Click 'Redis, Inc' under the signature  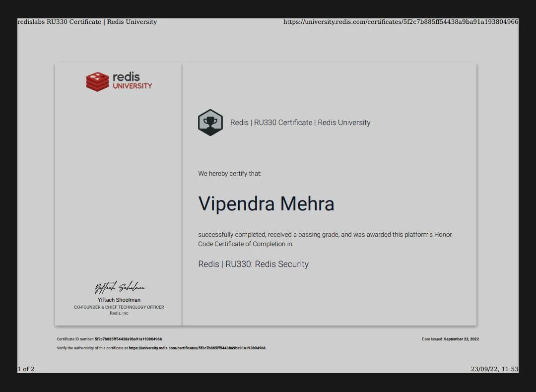click(x=119, y=313)
